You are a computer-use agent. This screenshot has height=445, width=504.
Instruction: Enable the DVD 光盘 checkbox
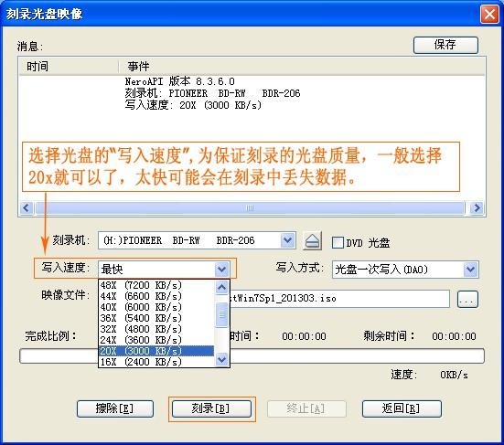tap(338, 242)
